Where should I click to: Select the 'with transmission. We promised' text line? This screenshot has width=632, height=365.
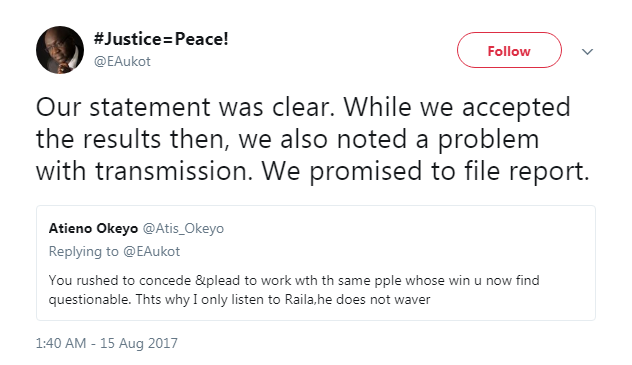tap(313, 172)
